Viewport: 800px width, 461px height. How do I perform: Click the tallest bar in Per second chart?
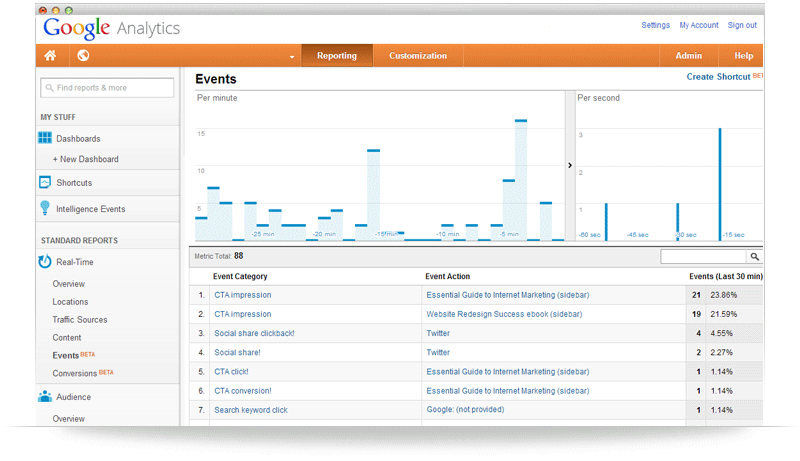pyautogui.click(x=720, y=184)
